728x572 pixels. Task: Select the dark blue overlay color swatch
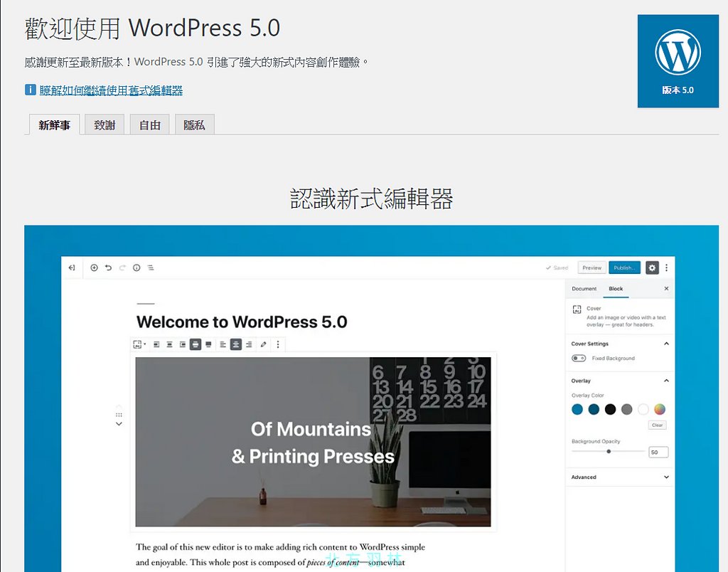594,409
